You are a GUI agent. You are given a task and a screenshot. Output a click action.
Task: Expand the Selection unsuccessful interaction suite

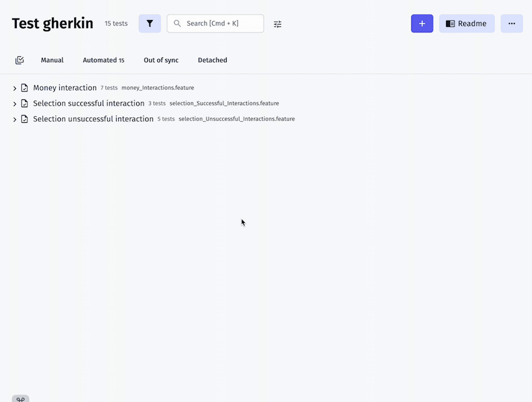[14, 119]
